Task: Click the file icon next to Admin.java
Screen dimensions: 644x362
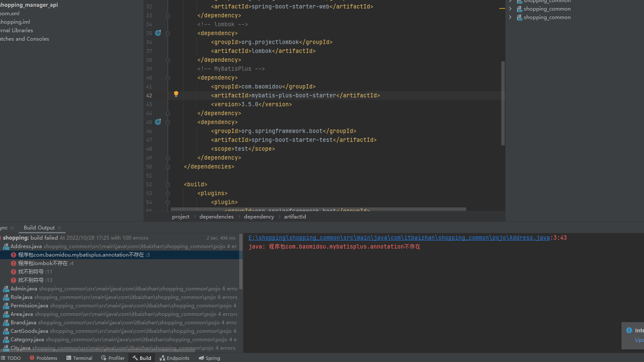Action: click(6, 289)
